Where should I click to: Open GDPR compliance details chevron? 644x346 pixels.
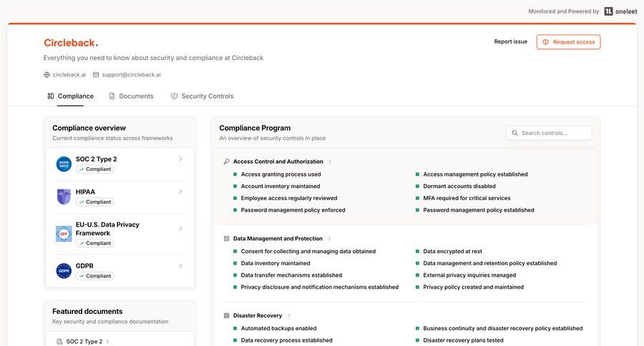180,266
